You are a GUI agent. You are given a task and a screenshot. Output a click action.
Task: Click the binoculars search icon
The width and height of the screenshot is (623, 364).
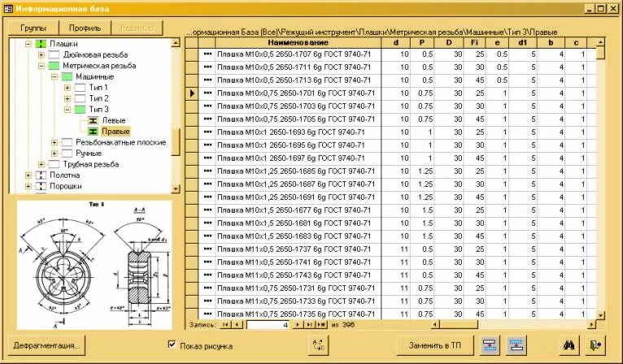point(569,345)
